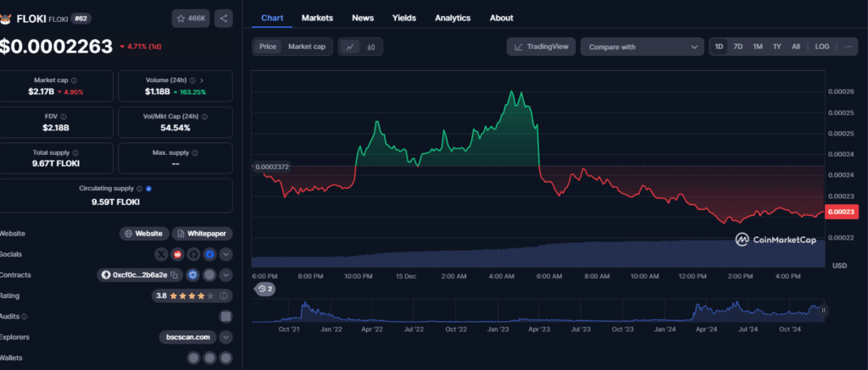Image resolution: width=868 pixels, height=370 pixels.
Task: Open the Yields tab
Action: pyautogui.click(x=404, y=18)
